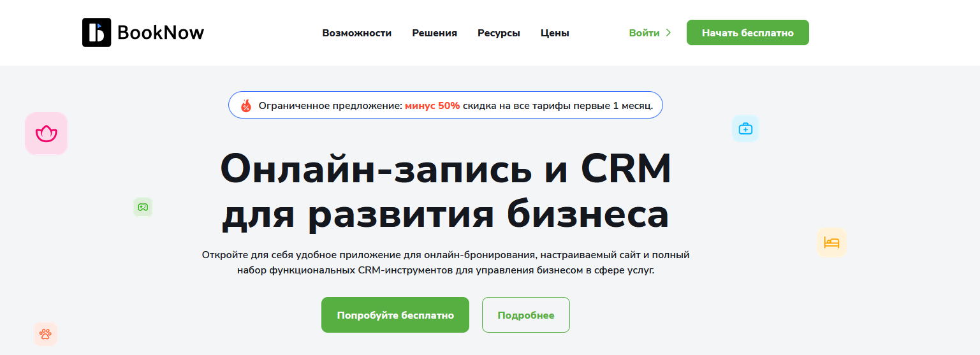Click the BookNow logo icon
Image resolution: width=980 pixels, height=355 pixels.
tap(96, 33)
